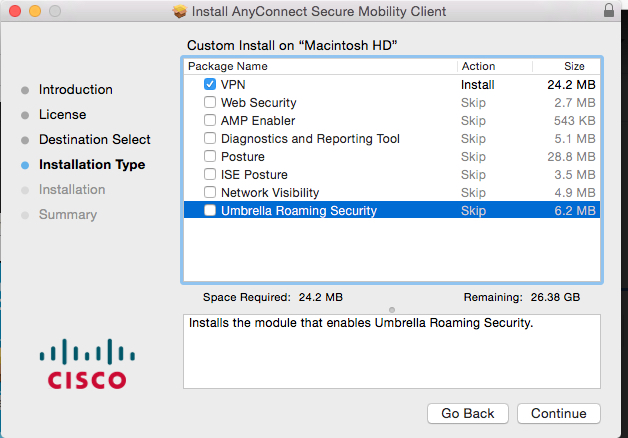628x438 pixels.
Task: Select the VPN package label
Action: 233,84
